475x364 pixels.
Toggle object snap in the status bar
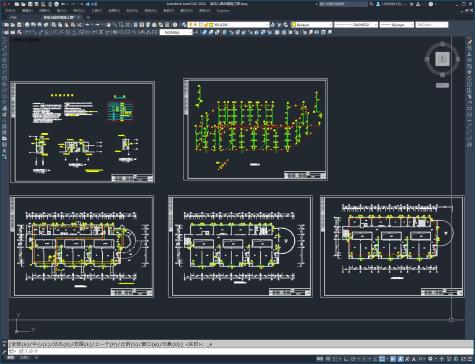tap(382, 359)
